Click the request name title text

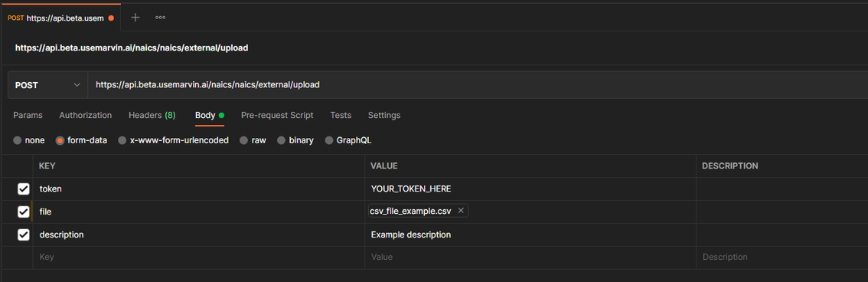[x=132, y=48]
